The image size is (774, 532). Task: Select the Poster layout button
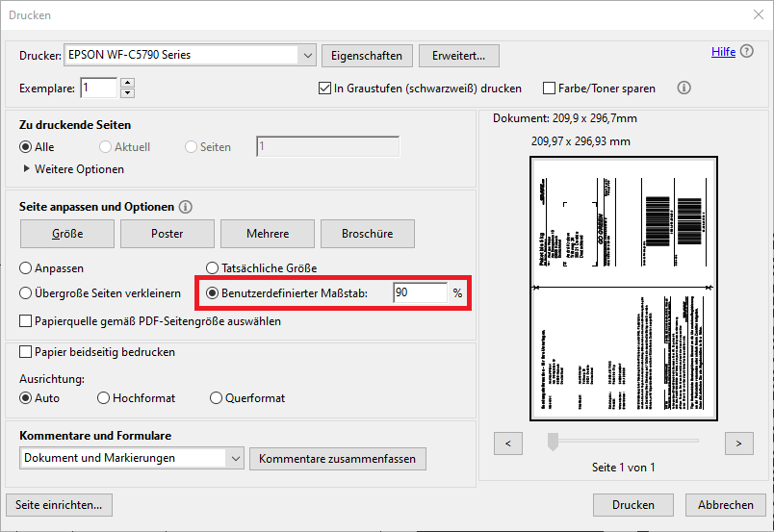167,234
